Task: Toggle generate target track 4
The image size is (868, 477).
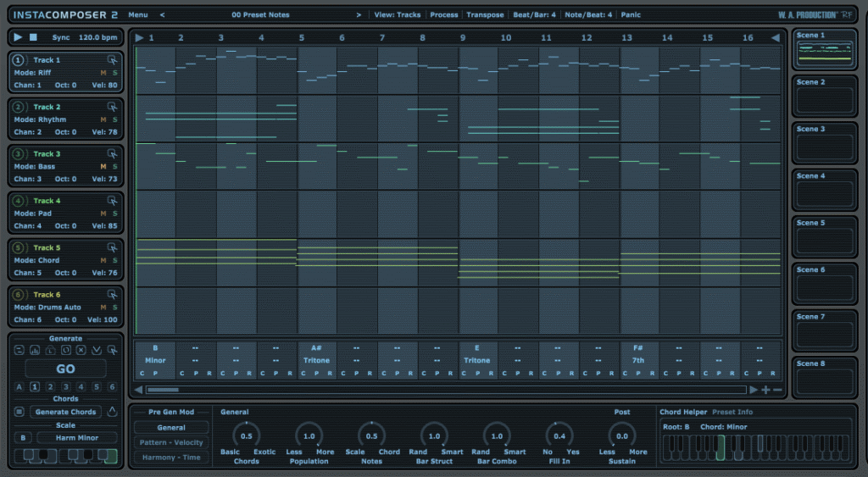Action: [x=81, y=387]
